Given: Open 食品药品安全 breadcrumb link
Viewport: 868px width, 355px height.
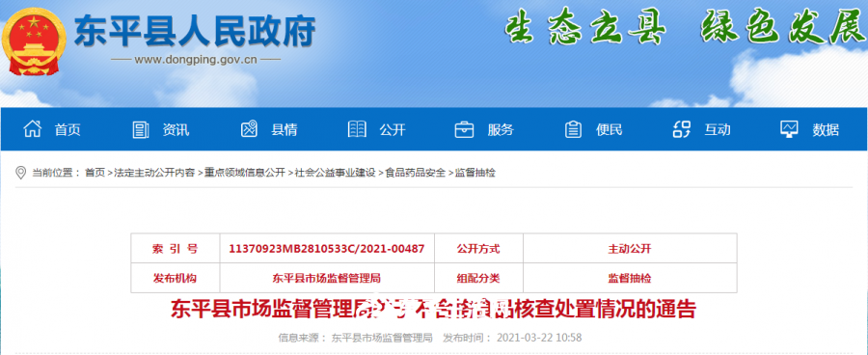Looking at the screenshot, I should pos(415,173).
